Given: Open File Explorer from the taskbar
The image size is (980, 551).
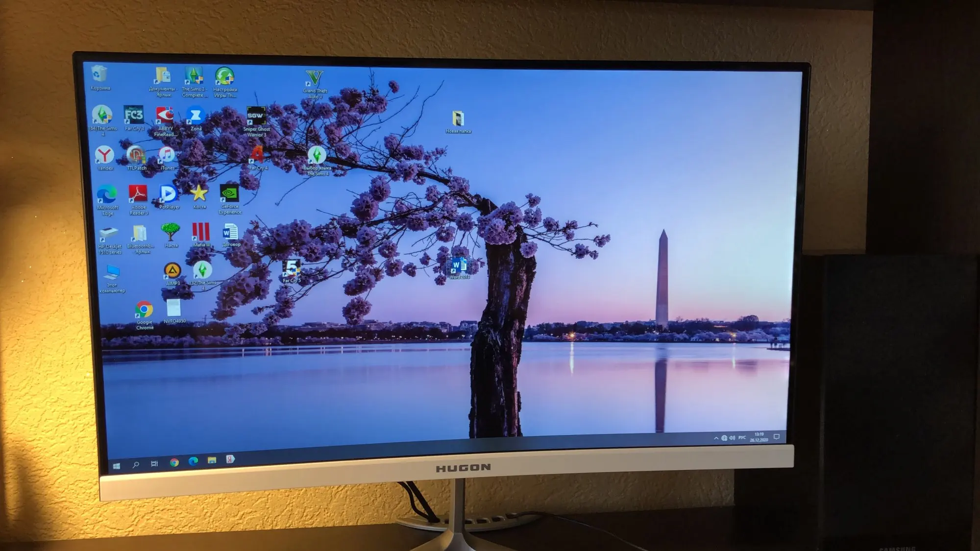Looking at the screenshot, I should tap(212, 460).
